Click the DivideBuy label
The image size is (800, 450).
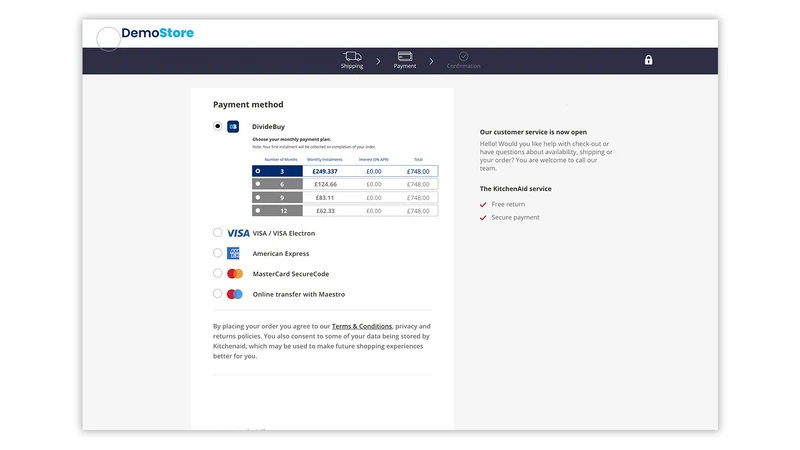(268, 127)
